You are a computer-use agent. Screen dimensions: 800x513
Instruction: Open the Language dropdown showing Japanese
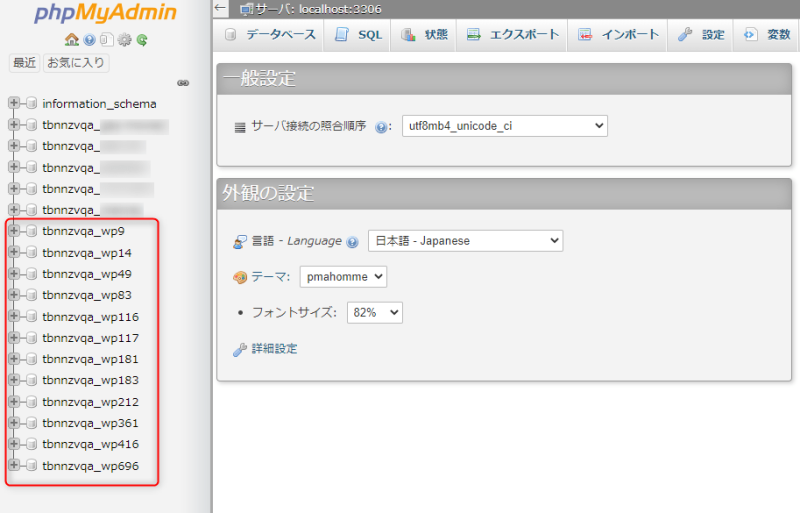click(x=465, y=241)
